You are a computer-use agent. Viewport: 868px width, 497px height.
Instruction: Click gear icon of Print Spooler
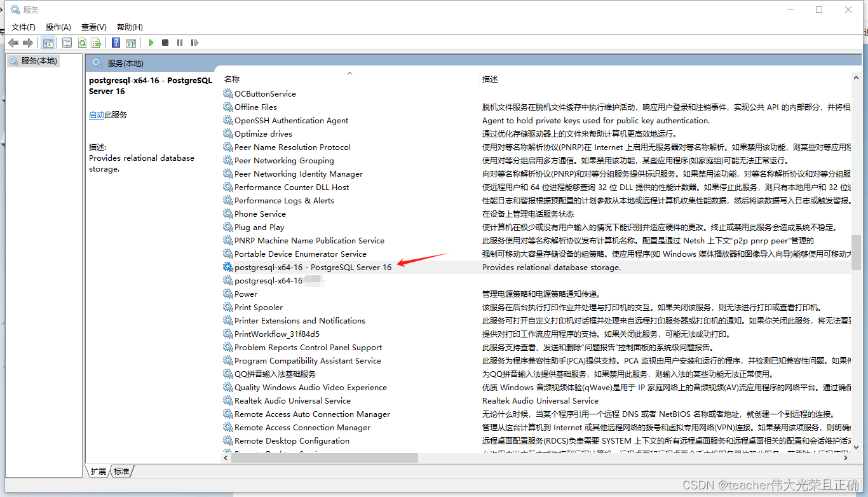tap(228, 307)
